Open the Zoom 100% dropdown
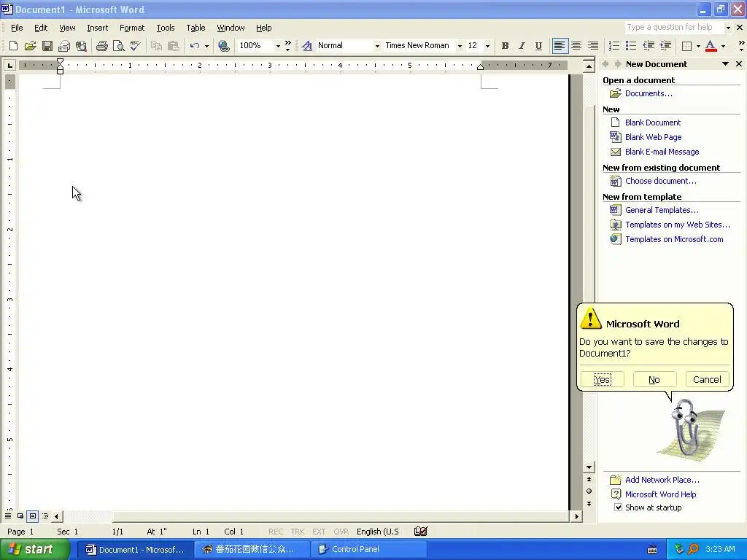The width and height of the screenshot is (747, 560). [278, 46]
